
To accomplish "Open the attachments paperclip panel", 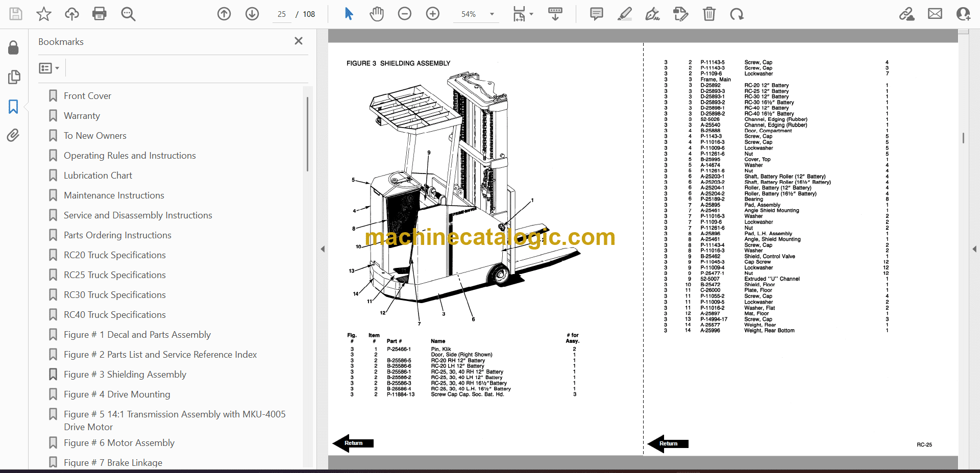I will pos(14,135).
